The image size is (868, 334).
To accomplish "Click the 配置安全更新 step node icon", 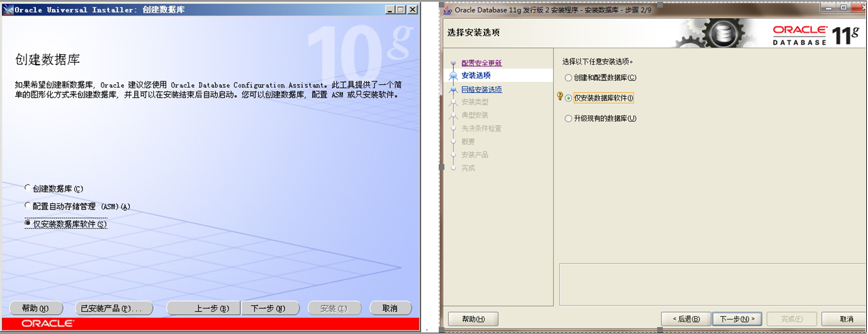I will tap(453, 63).
